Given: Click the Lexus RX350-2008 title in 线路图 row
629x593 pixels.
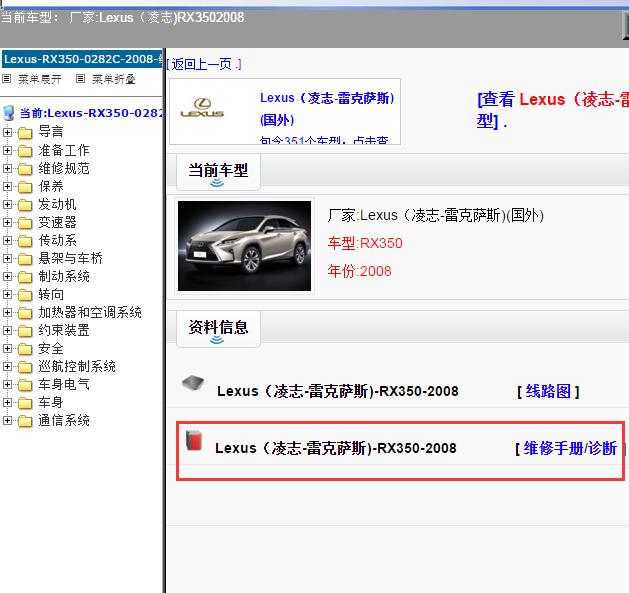Looking at the screenshot, I should click(338, 391).
